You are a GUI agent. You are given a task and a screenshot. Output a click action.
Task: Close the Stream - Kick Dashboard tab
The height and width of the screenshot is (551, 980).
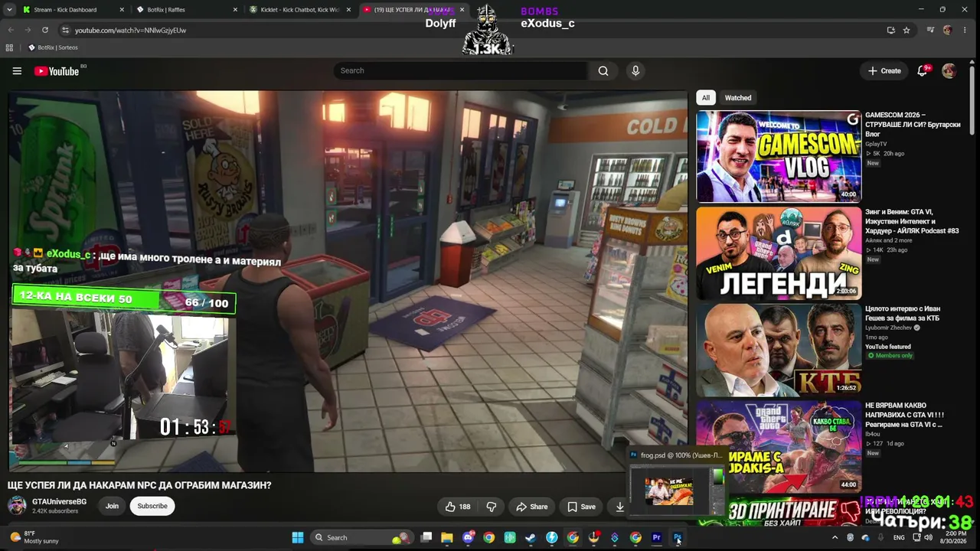[122, 10]
